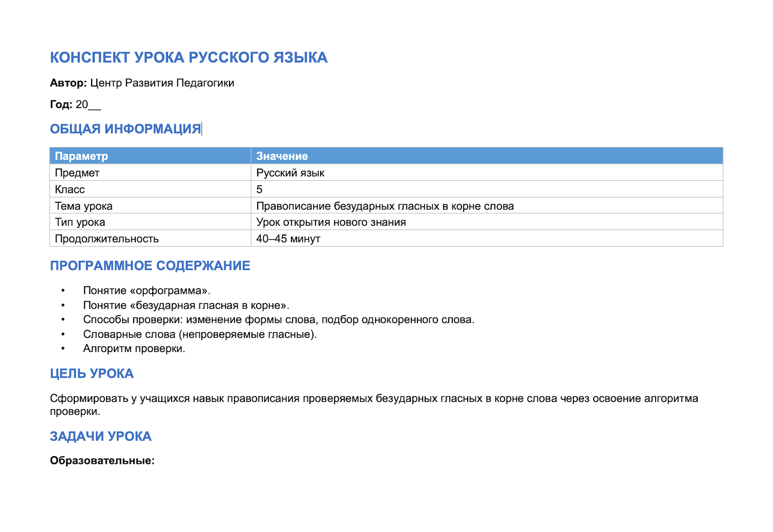This screenshot has height=532, width=773.
Task: Click the 40–45 минут duration cell
Action: (487, 238)
